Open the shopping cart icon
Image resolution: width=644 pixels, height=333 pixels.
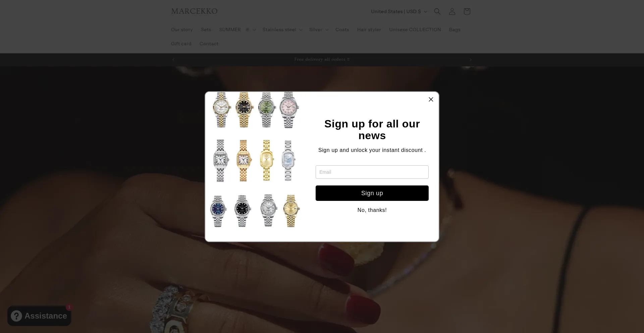pyautogui.click(x=467, y=11)
